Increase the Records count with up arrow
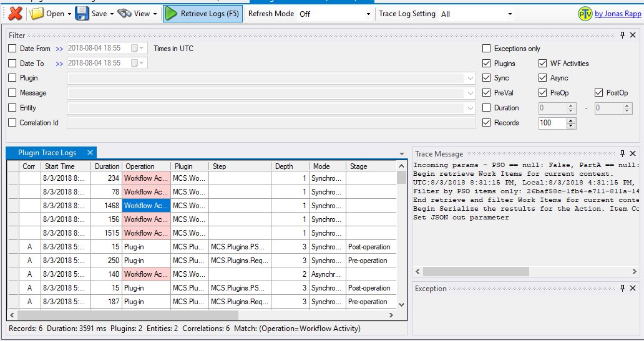 click(571, 120)
